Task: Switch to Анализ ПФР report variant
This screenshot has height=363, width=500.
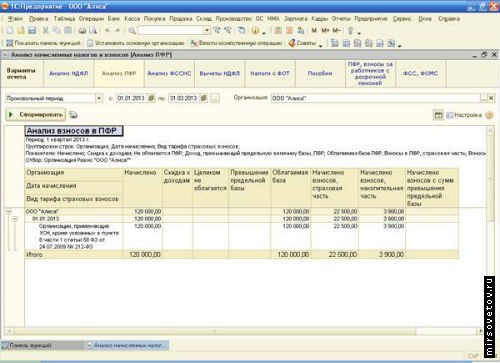Action: [x=119, y=74]
